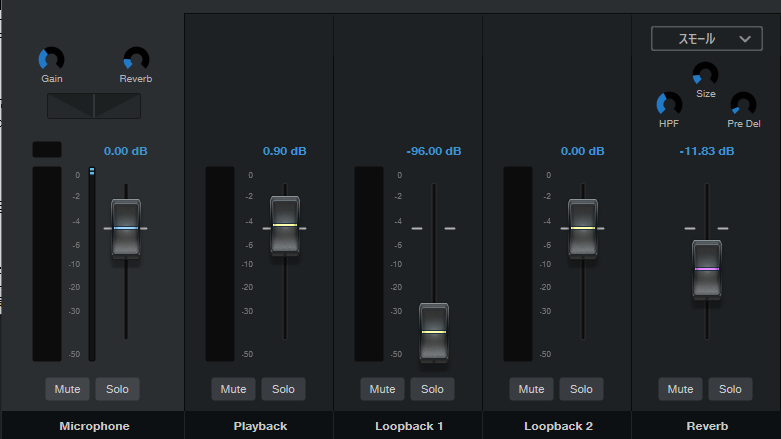Solo the Loopback 2 channel
Viewport: 781px width, 439px height.
click(x=581, y=389)
